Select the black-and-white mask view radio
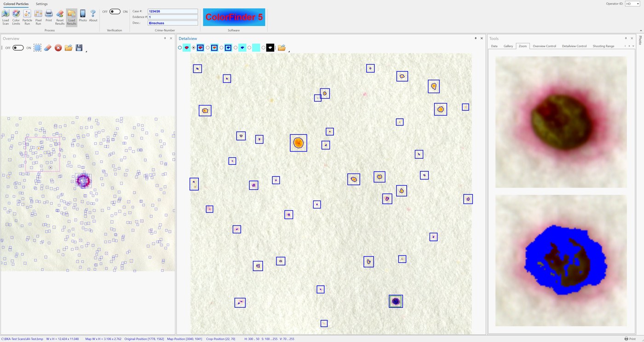 point(264,48)
